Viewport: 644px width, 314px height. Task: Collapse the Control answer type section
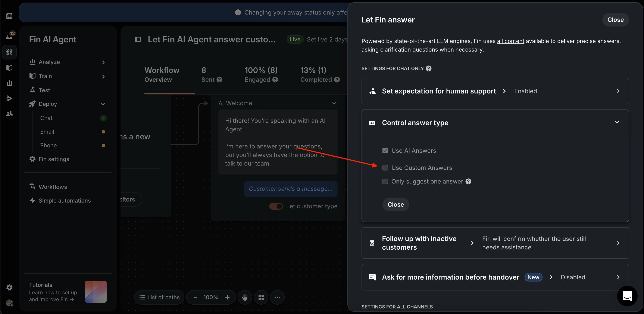click(617, 122)
